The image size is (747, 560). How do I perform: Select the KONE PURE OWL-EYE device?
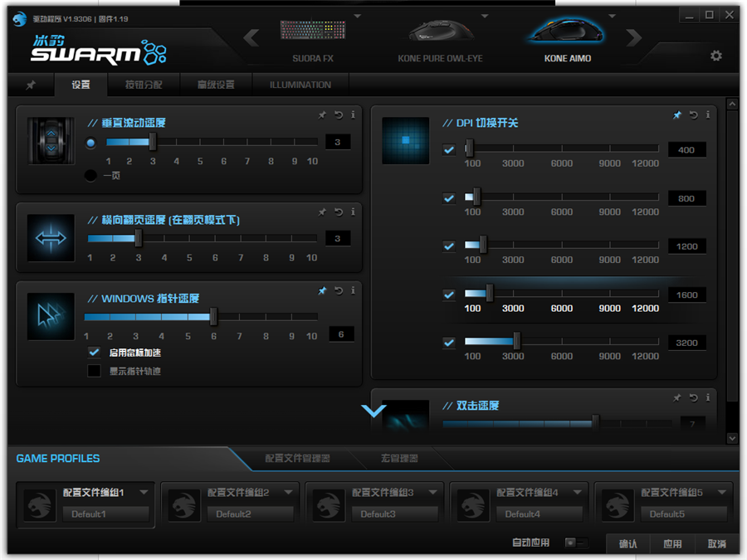click(x=440, y=41)
